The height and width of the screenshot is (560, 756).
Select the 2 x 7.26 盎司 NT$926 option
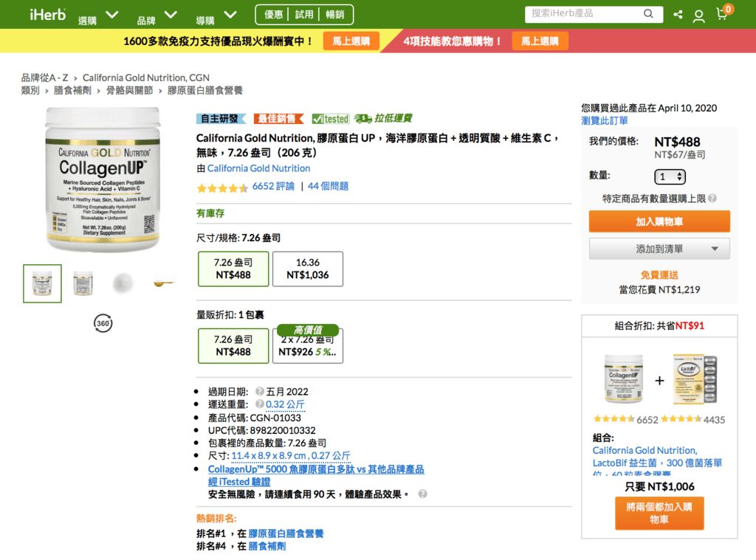point(308,347)
